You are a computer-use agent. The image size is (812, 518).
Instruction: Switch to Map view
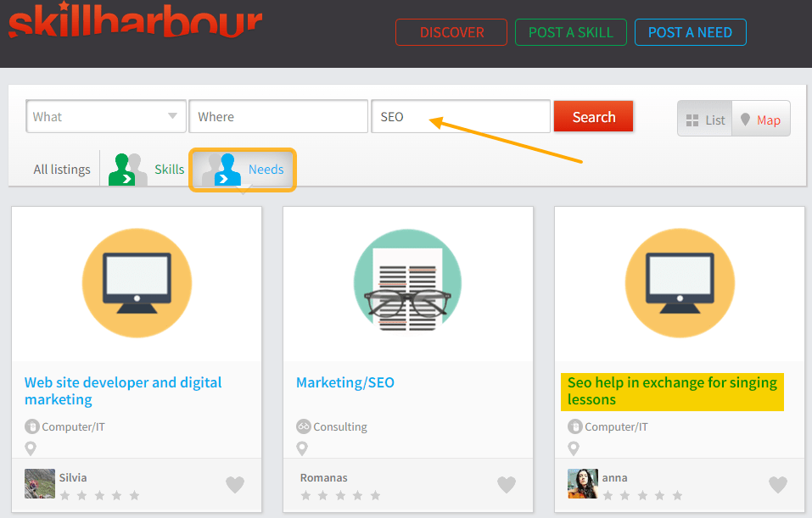click(759, 119)
